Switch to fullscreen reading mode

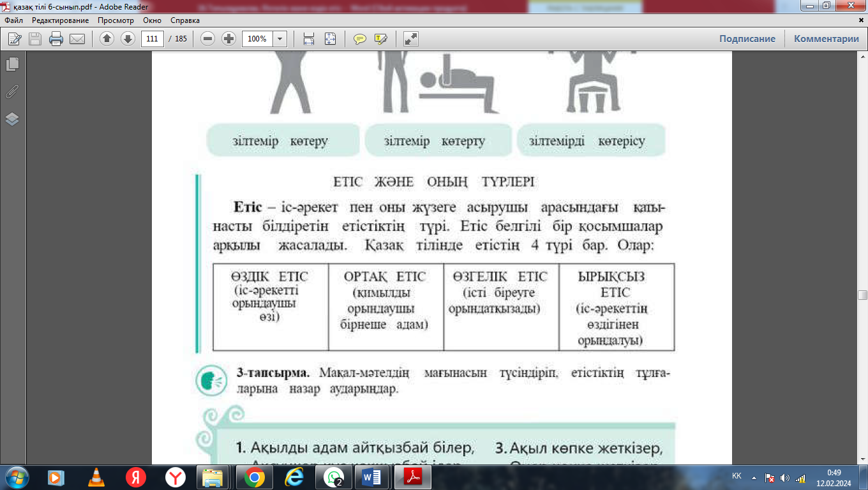(410, 38)
